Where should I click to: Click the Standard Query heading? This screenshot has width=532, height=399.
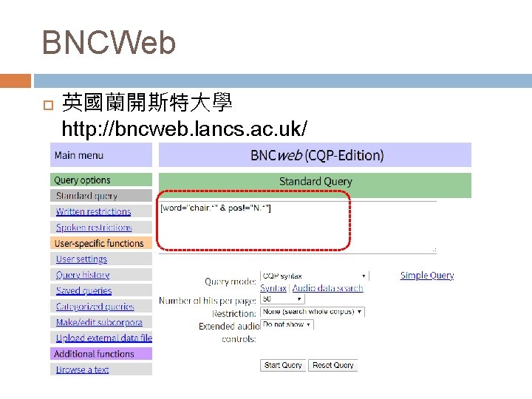[x=315, y=182]
